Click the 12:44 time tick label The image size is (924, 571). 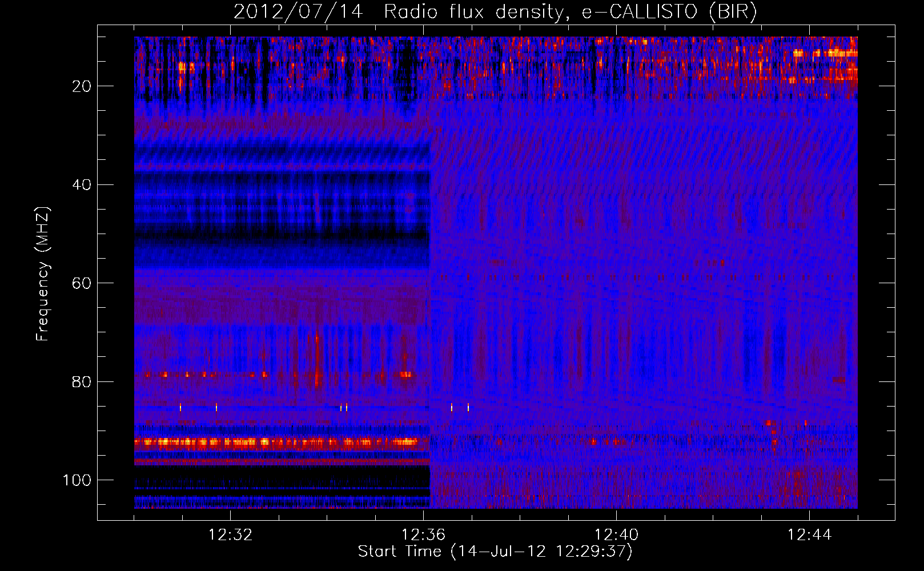pos(809,535)
